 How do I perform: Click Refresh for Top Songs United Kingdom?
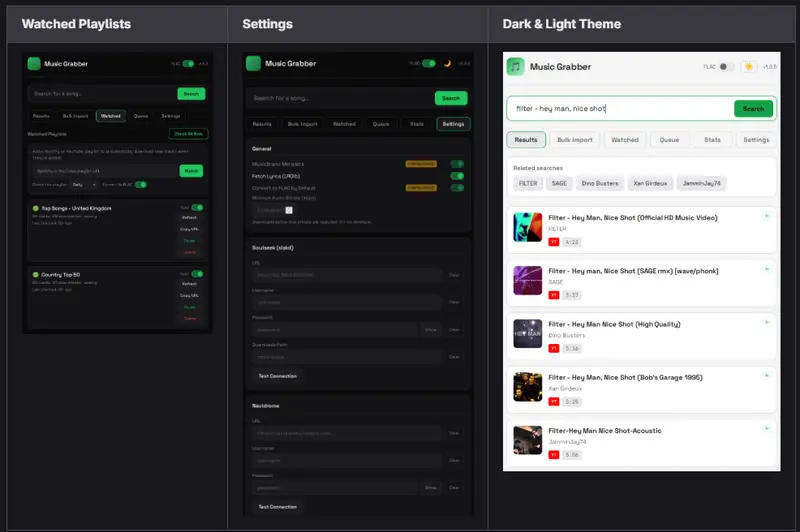(189, 218)
